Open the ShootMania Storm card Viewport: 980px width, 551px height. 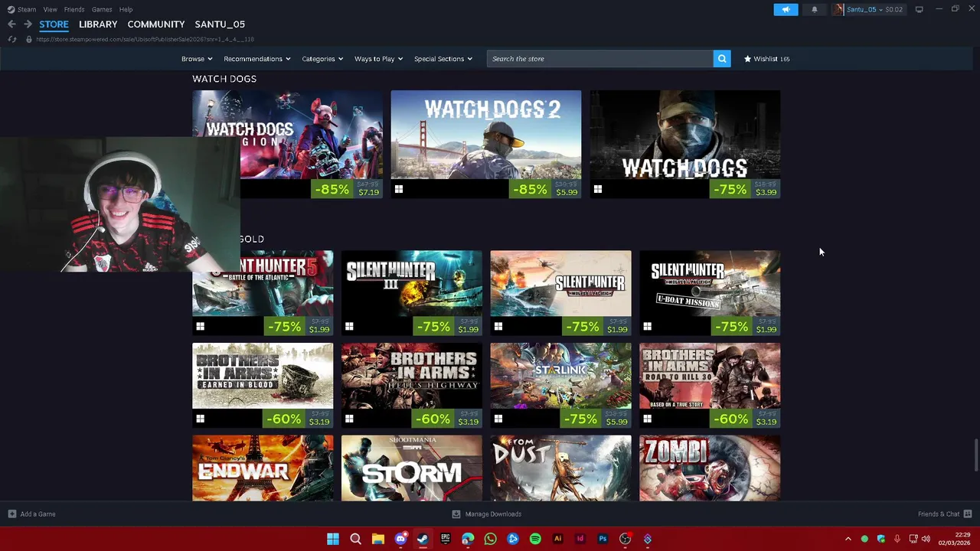tap(412, 468)
